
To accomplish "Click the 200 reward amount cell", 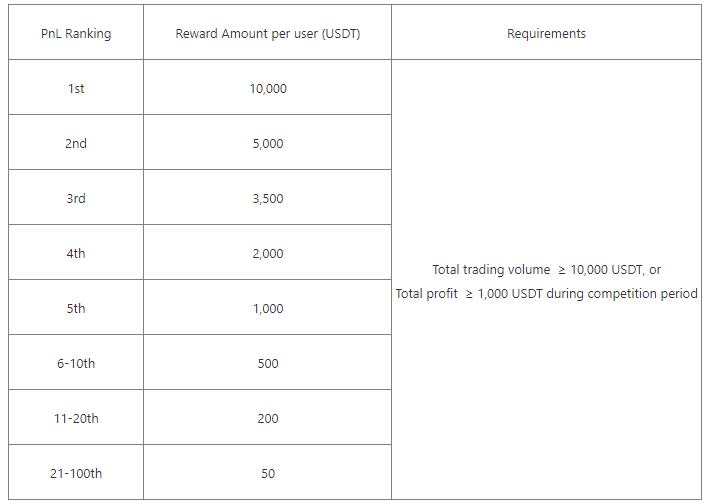I will click(268, 419).
